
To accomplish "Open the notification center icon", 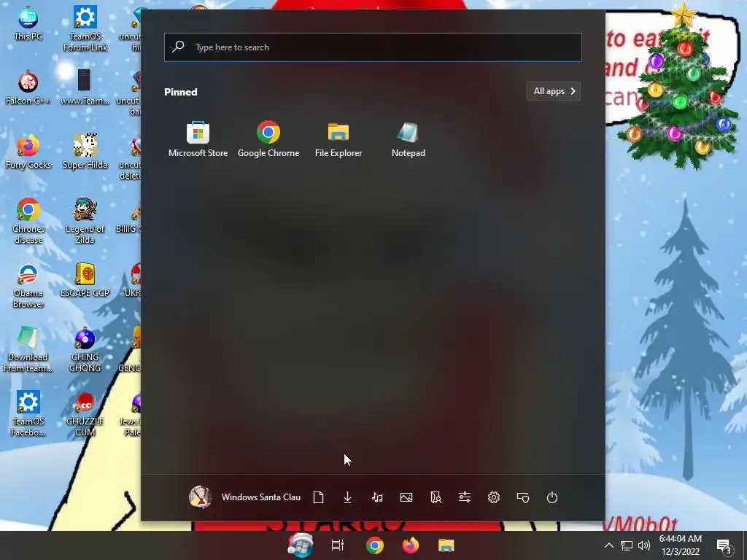I will pyautogui.click(x=724, y=545).
